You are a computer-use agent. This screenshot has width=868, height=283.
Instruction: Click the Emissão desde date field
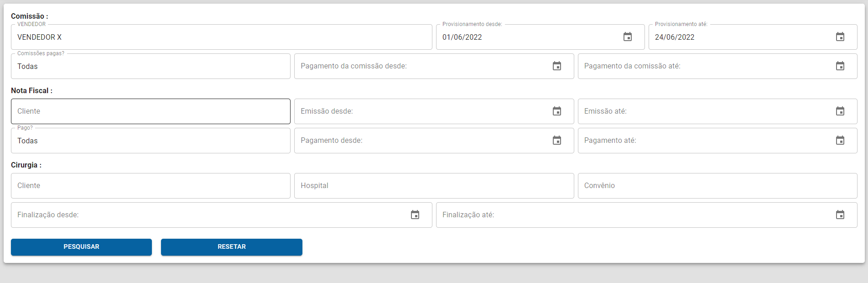(x=434, y=111)
